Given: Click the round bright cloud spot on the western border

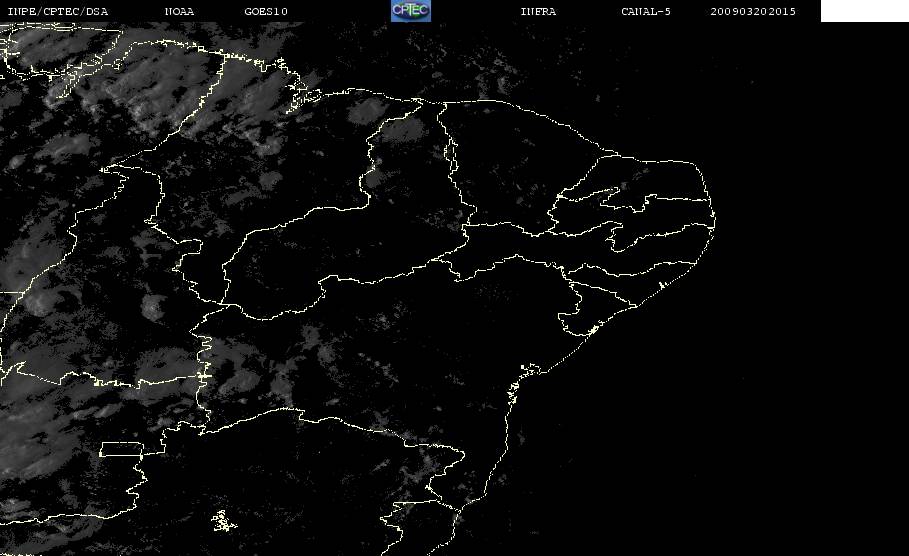Looking at the screenshot, I should (154, 306).
